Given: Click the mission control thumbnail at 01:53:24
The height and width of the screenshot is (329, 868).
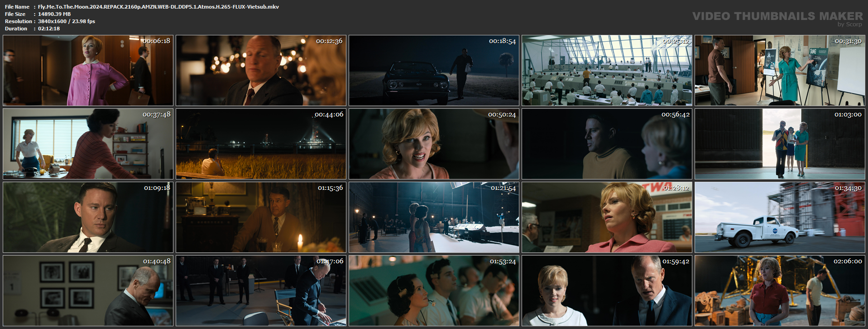Looking at the screenshot, I should click(x=434, y=291).
